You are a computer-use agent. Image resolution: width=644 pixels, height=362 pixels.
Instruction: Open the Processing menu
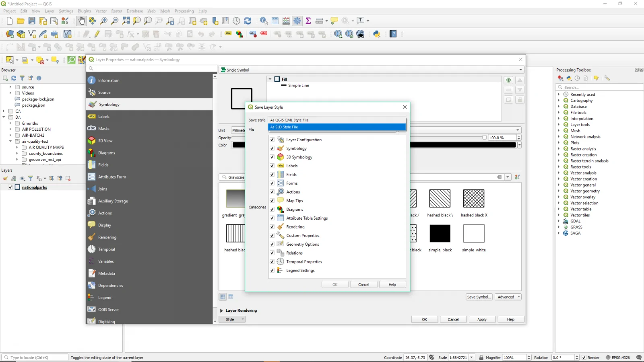click(x=184, y=11)
